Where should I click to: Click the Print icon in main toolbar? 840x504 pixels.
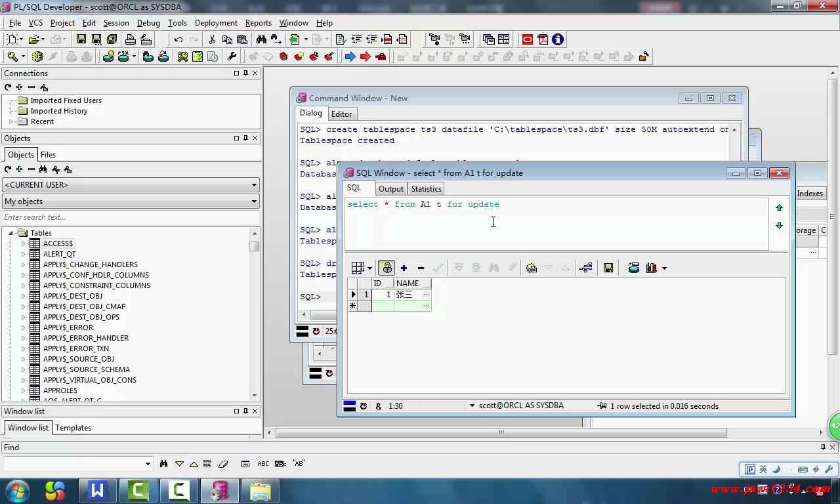(131, 39)
